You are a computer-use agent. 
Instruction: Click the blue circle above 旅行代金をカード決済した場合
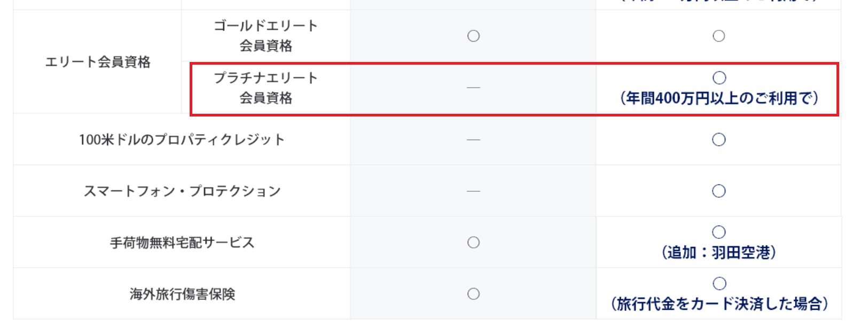click(720, 283)
